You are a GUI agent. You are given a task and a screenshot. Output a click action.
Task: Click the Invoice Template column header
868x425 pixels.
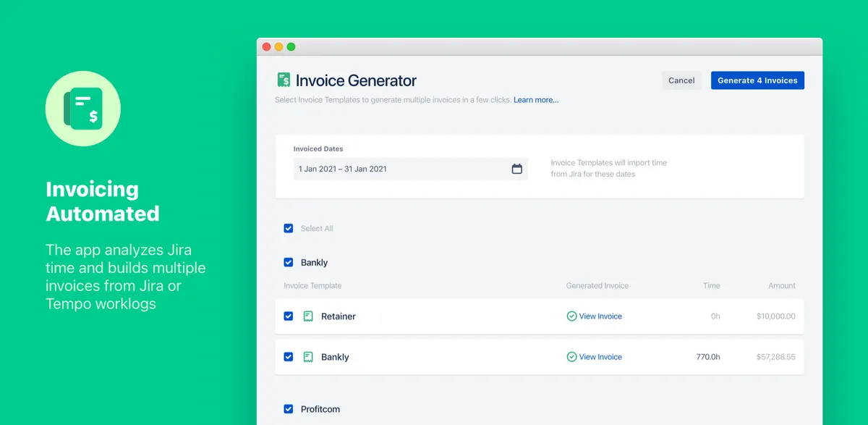tap(312, 286)
